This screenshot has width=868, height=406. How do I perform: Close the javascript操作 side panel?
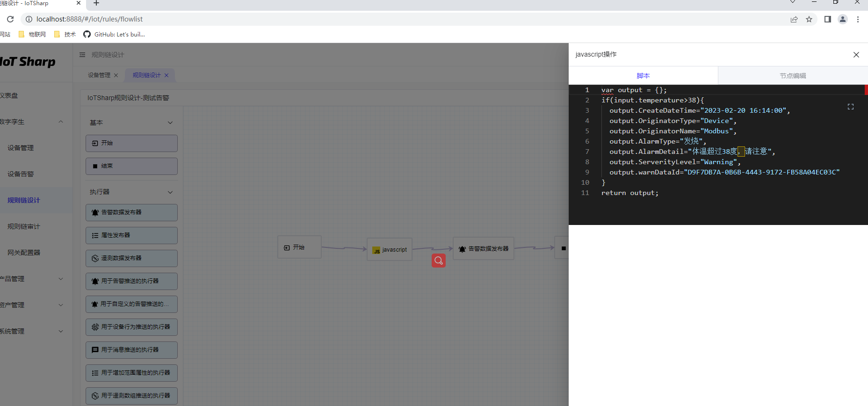click(856, 55)
